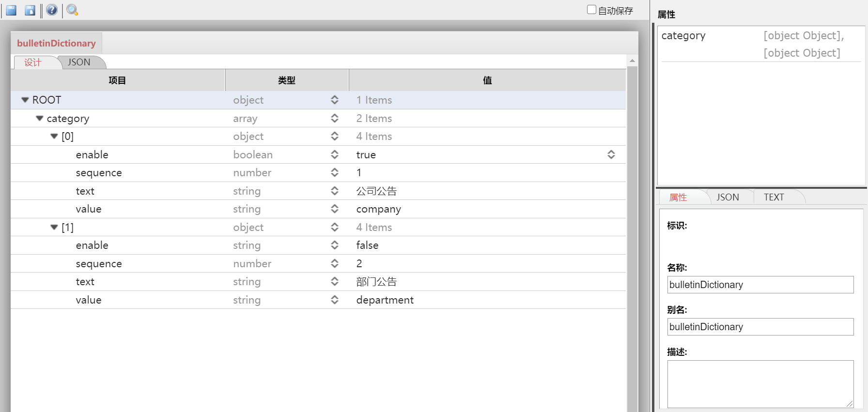This screenshot has height=412, width=868.
Task: Open the TEXT tab in properties panel
Action: 774,197
